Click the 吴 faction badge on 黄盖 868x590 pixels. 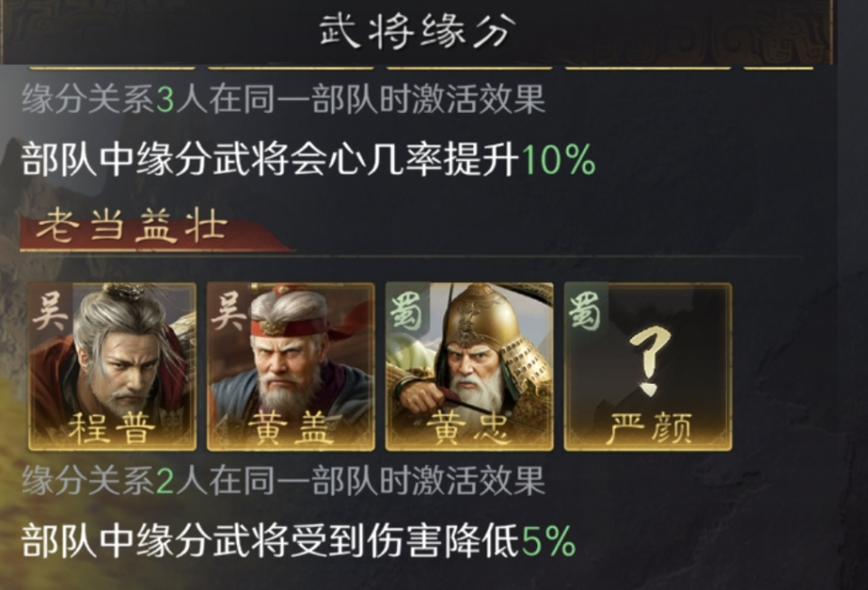pos(229,312)
